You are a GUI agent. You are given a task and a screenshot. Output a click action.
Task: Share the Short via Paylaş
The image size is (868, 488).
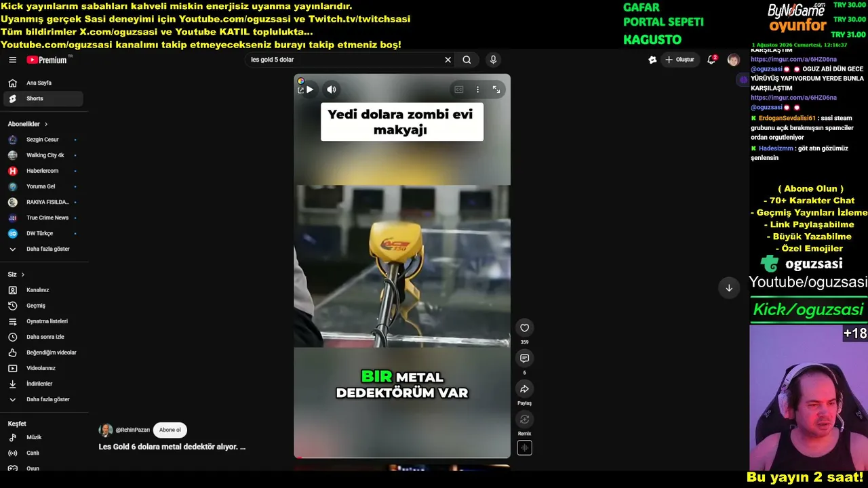point(524,388)
